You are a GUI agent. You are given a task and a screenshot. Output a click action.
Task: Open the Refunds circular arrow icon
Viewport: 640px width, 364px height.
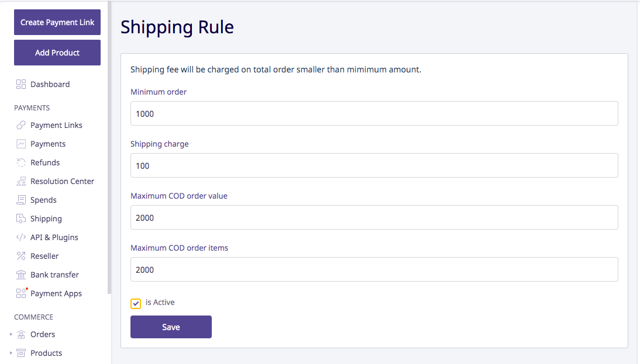tap(21, 162)
